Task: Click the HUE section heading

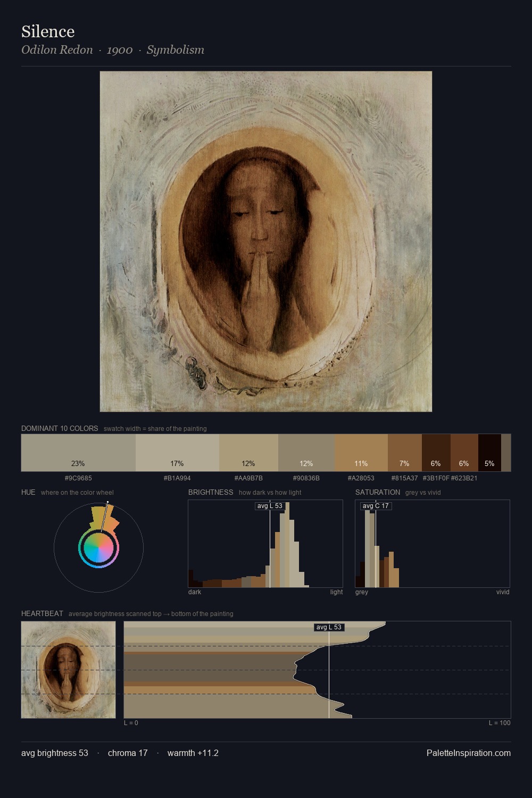Action: pyautogui.click(x=28, y=492)
